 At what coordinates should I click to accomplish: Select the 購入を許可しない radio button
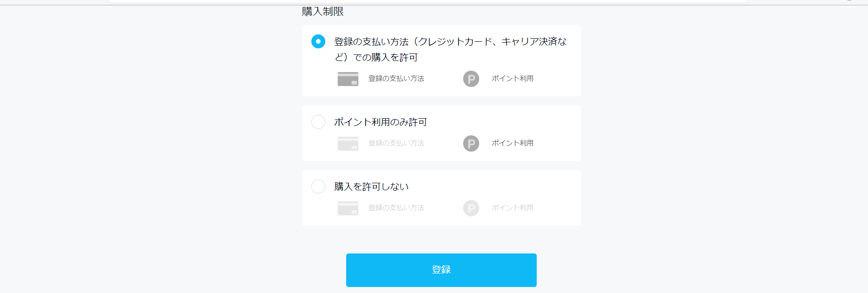pyautogui.click(x=318, y=186)
